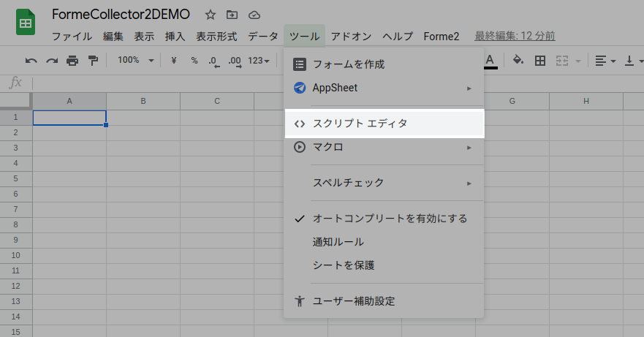Click the 最終編集: 12 分前 link
The height and width of the screenshot is (337, 644).
point(515,36)
